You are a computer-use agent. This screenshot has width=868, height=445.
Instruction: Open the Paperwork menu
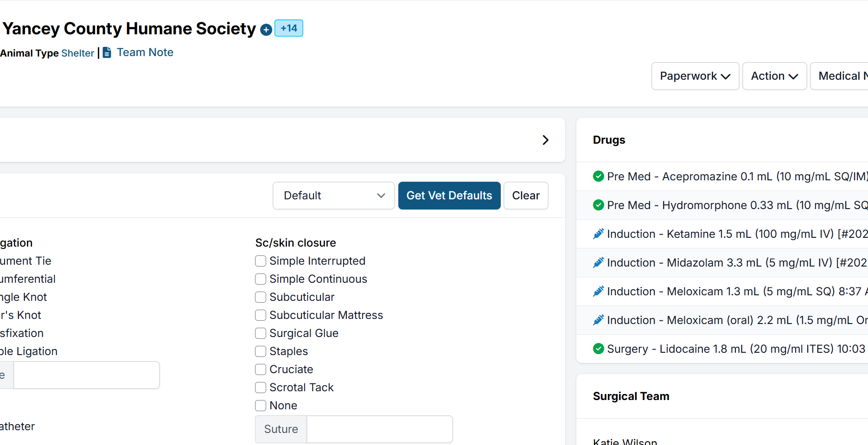click(695, 76)
